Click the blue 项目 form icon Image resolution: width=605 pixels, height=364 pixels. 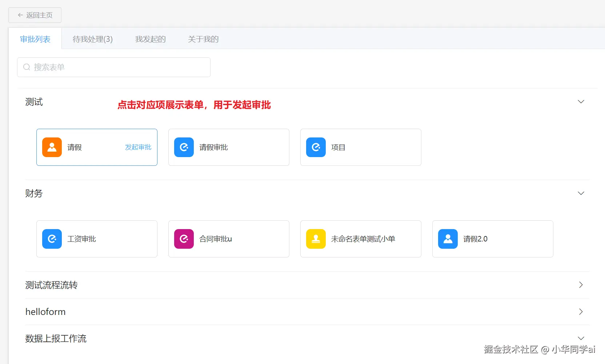coord(316,147)
